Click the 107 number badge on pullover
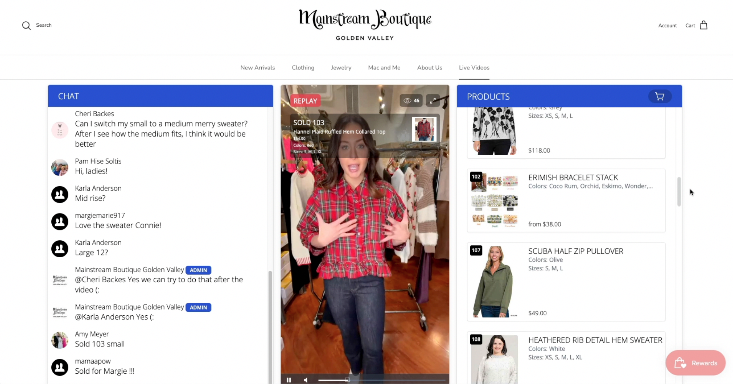 pyautogui.click(x=476, y=251)
